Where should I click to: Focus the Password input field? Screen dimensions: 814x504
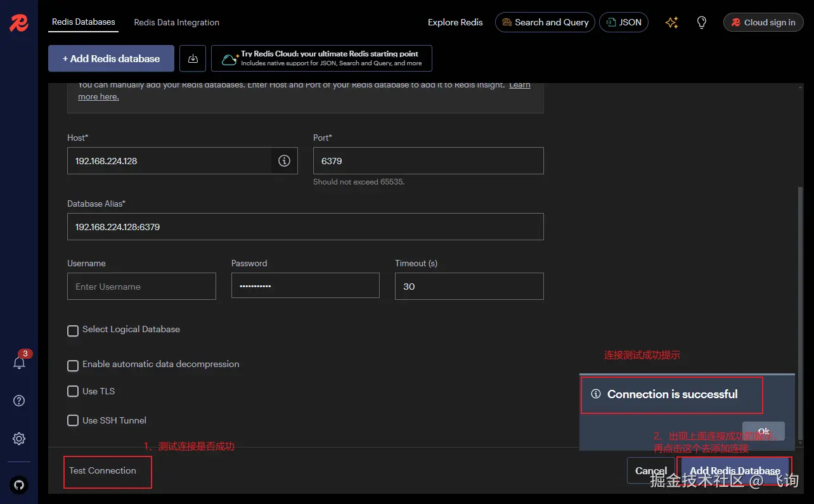[306, 286]
